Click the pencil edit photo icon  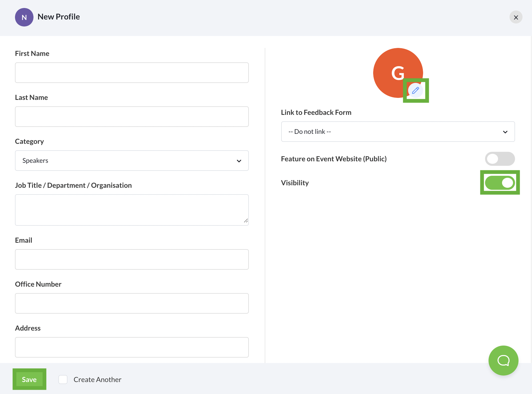pos(415,90)
